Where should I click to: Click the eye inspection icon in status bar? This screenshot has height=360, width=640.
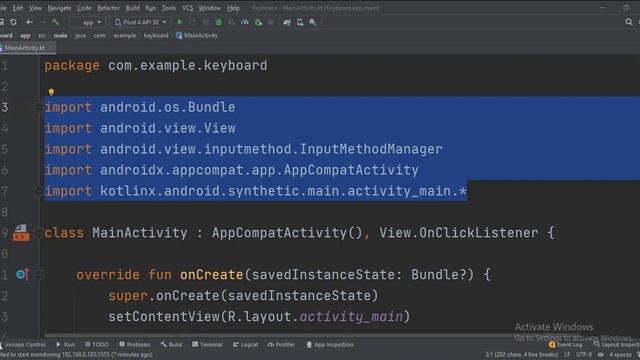pyautogui.click(x=600, y=355)
